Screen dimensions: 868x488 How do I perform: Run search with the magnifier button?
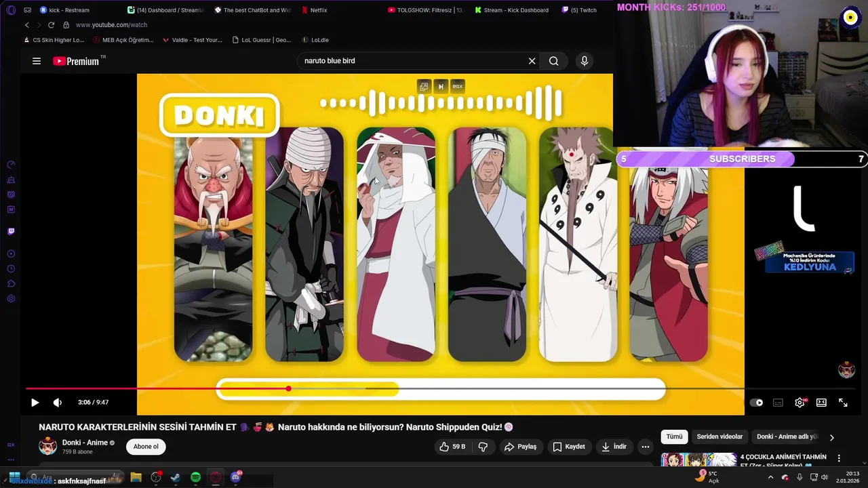click(554, 61)
